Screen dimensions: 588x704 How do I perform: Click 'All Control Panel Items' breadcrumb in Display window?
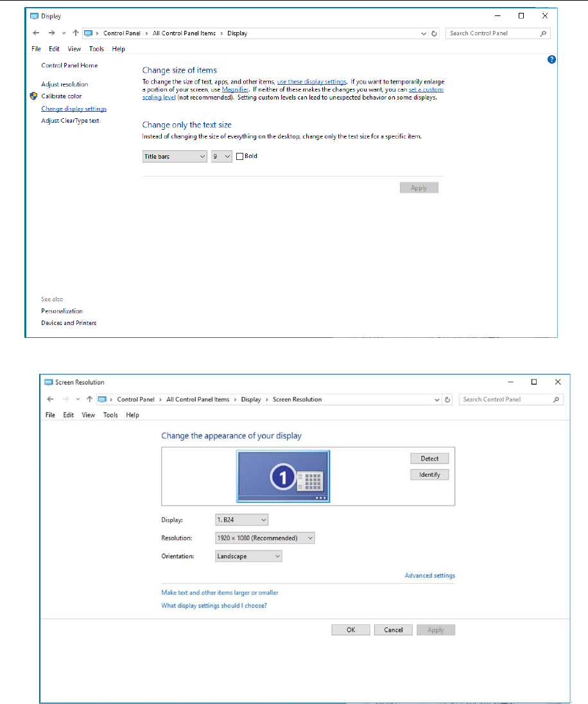coord(184,33)
